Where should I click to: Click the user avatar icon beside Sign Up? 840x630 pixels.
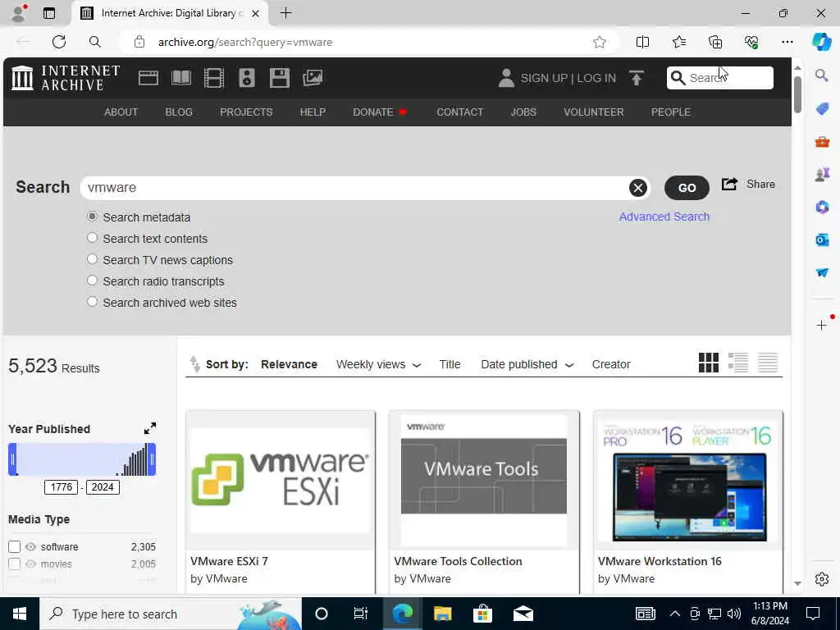click(x=505, y=78)
